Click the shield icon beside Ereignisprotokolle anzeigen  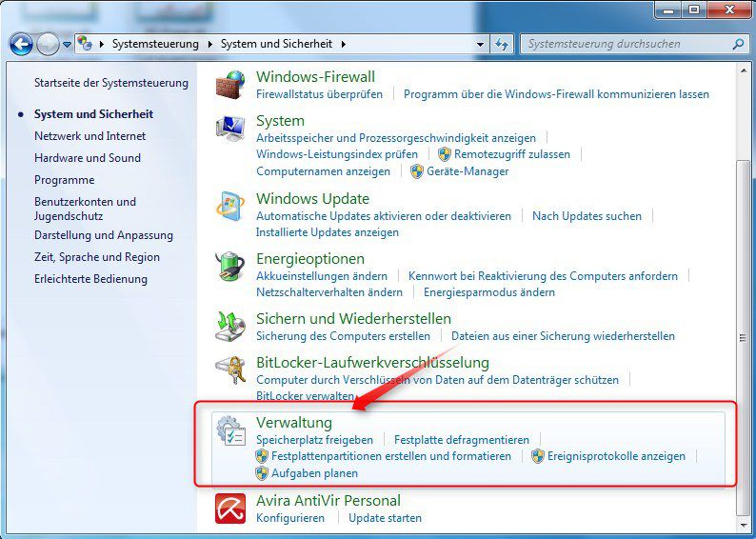point(538,456)
